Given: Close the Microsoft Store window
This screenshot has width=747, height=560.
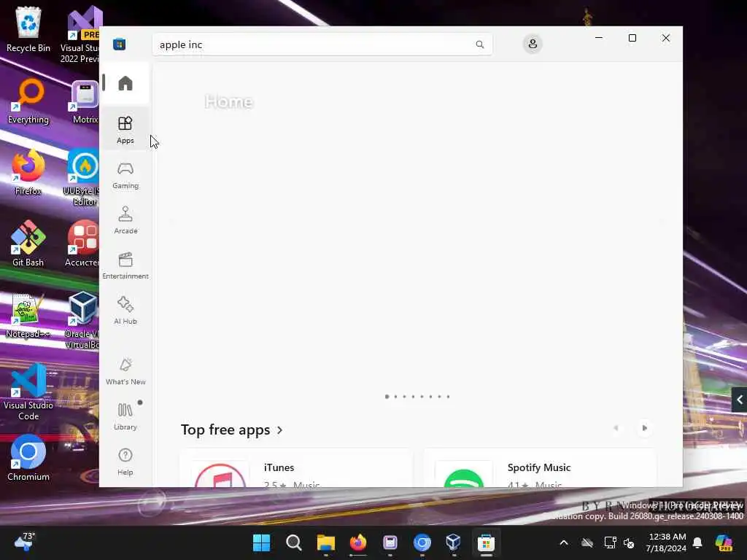Looking at the screenshot, I should (x=665, y=38).
